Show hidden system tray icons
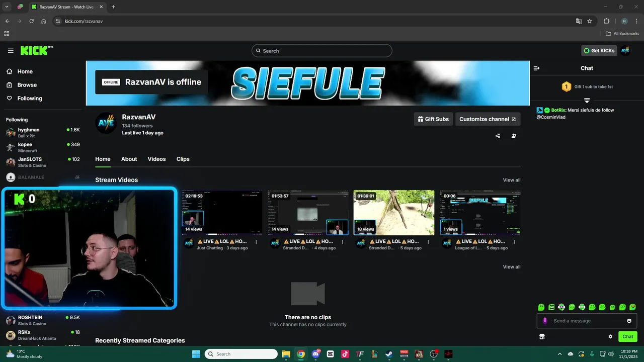The width and height of the screenshot is (644, 362). pos(559,354)
